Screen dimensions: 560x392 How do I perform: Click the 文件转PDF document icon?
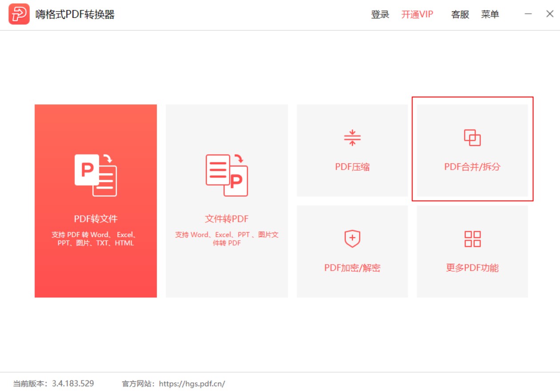point(227,175)
